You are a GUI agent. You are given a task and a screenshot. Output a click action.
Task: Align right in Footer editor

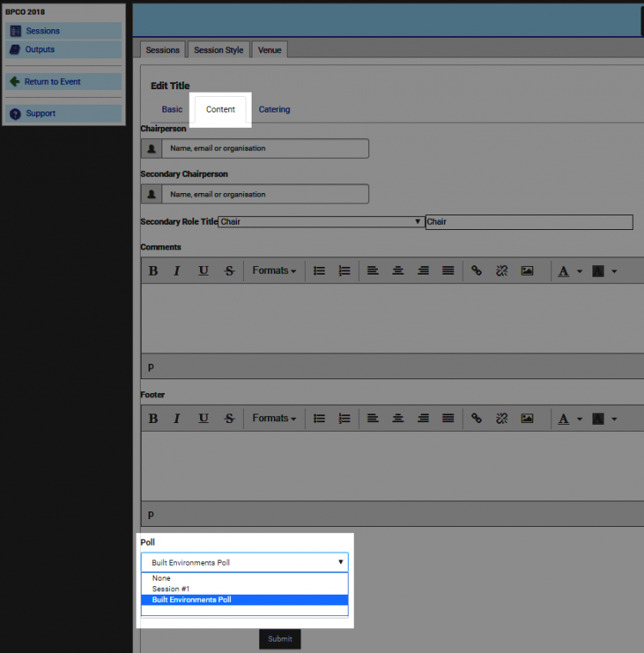click(423, 418)
